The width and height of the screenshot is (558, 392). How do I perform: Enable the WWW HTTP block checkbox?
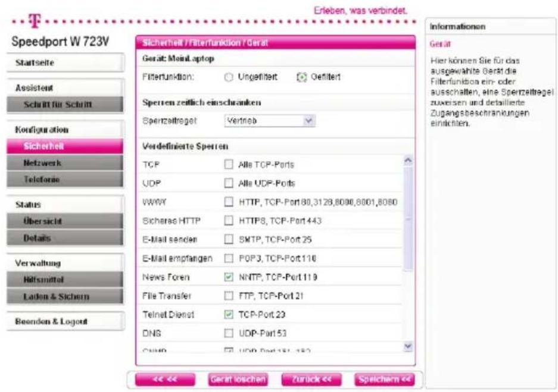(x=229, y=202)
